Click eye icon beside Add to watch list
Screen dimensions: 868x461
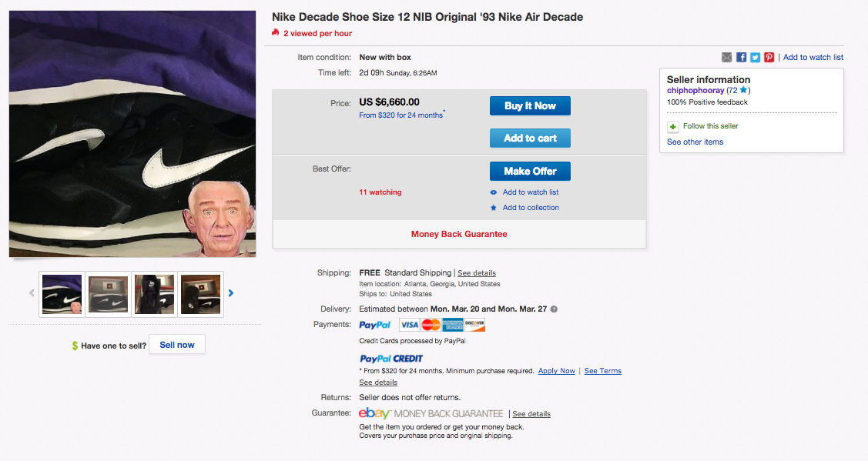(494, 192)
